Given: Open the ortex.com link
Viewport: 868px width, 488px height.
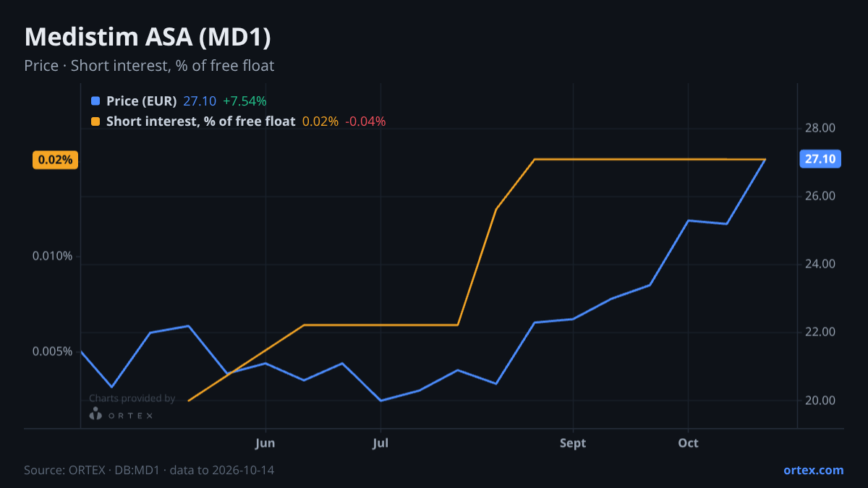Looking at the screenshot, I should pos(813,470).
